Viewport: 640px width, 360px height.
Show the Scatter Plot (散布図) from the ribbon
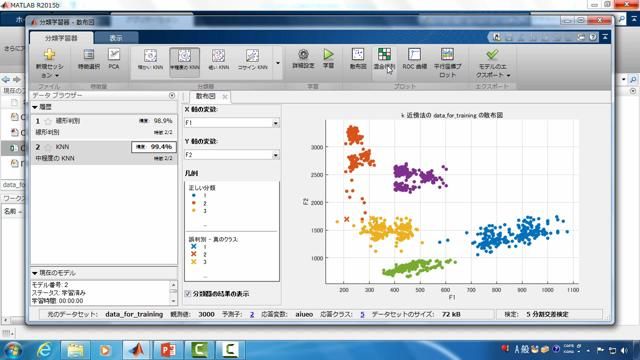pos(358,59)
